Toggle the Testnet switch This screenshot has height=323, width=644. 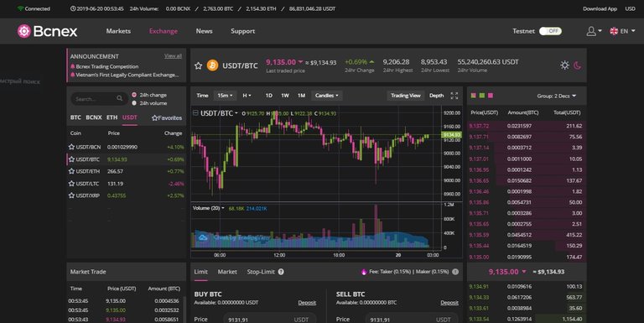pos(550,31)
